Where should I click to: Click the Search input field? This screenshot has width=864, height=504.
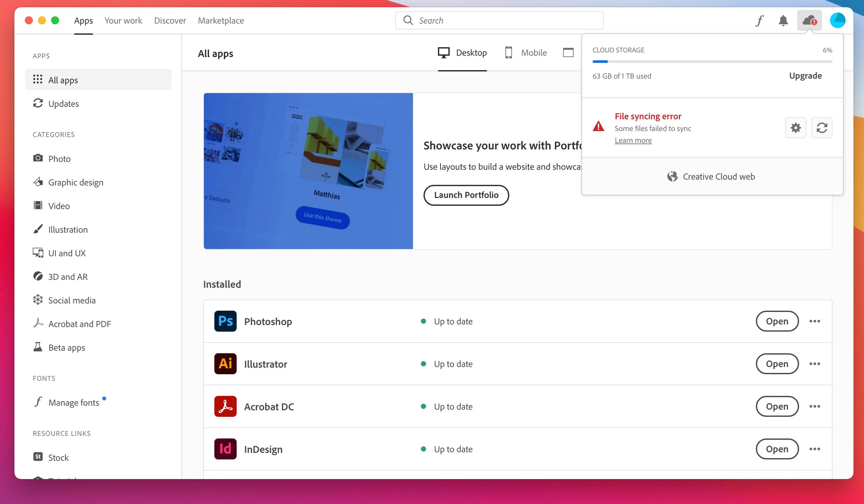point(499,21)
